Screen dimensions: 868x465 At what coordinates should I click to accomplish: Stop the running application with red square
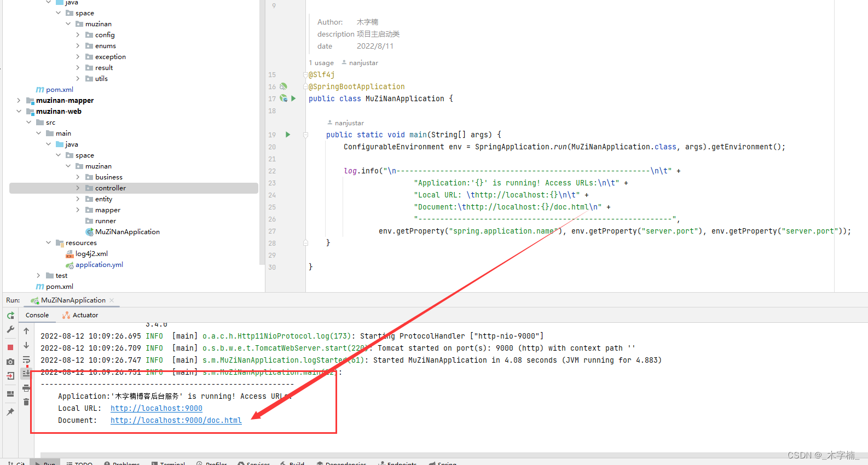coord(10,347)
